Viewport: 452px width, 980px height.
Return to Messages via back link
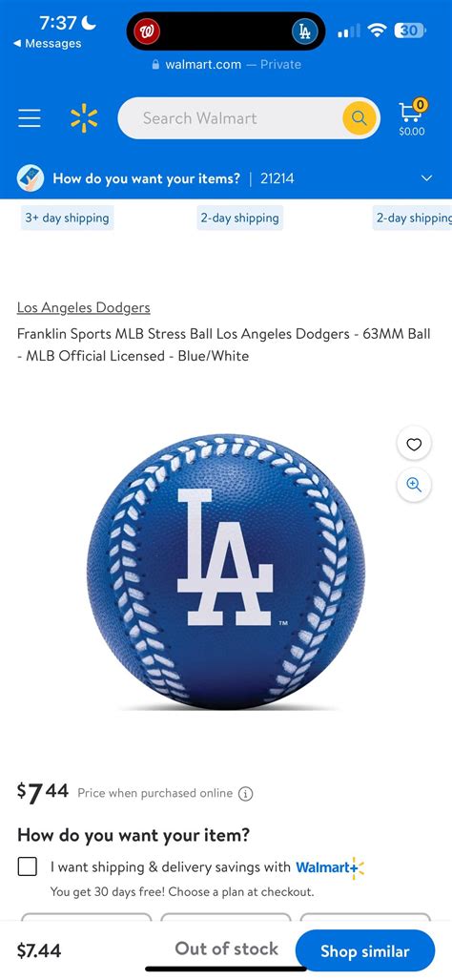tap(48, 43)
